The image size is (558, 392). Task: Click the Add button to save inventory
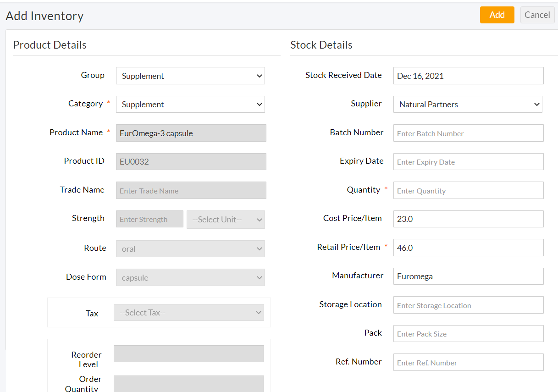[x=497, y=15]
